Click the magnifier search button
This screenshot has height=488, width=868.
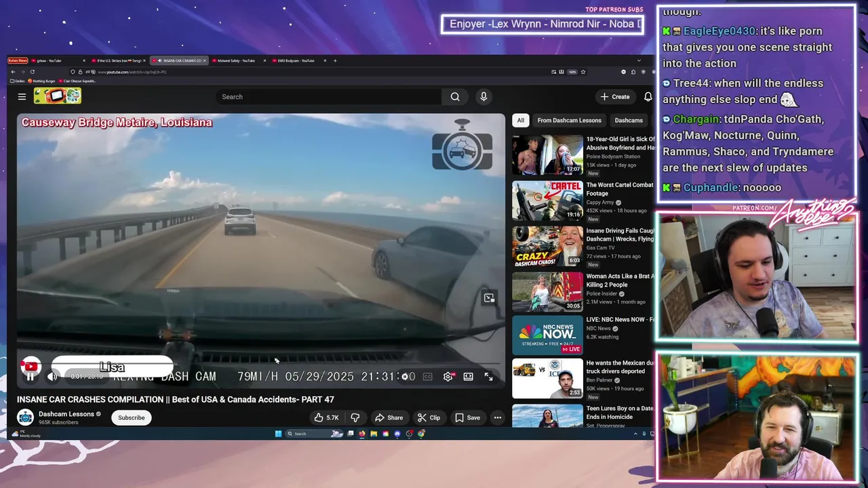[455, 97]
